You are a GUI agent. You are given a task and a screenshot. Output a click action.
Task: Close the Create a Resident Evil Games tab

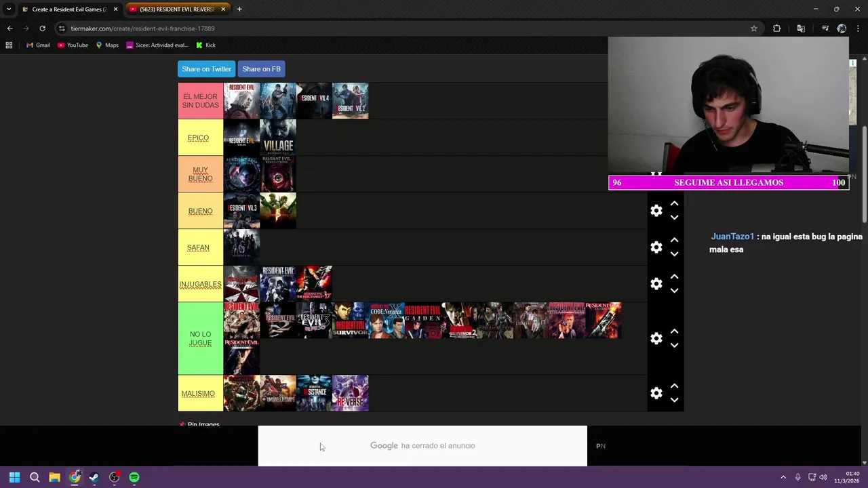115,9
